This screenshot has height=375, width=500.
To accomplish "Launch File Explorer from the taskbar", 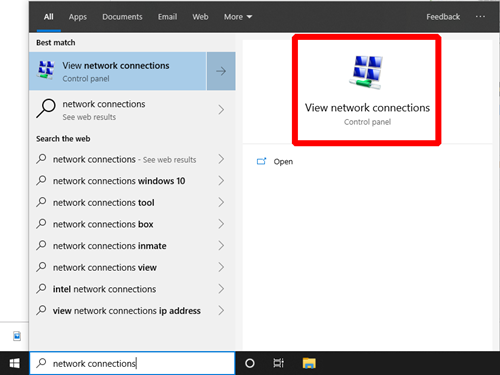I will 309,363.
